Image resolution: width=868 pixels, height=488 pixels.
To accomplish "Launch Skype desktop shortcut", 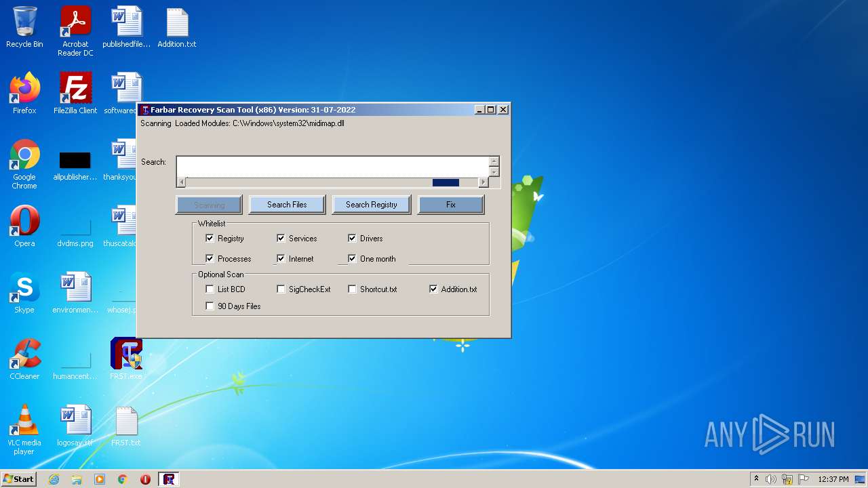I will [24, 293].
